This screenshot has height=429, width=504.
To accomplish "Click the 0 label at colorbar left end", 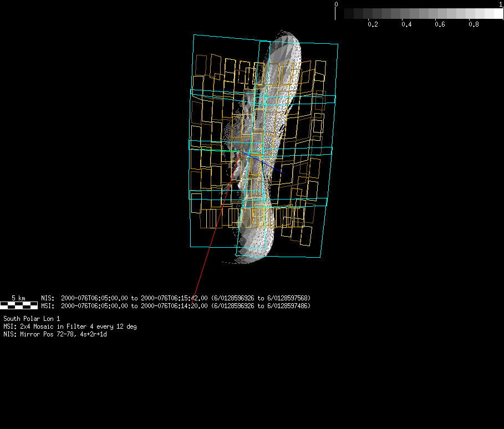I will 336,4.
